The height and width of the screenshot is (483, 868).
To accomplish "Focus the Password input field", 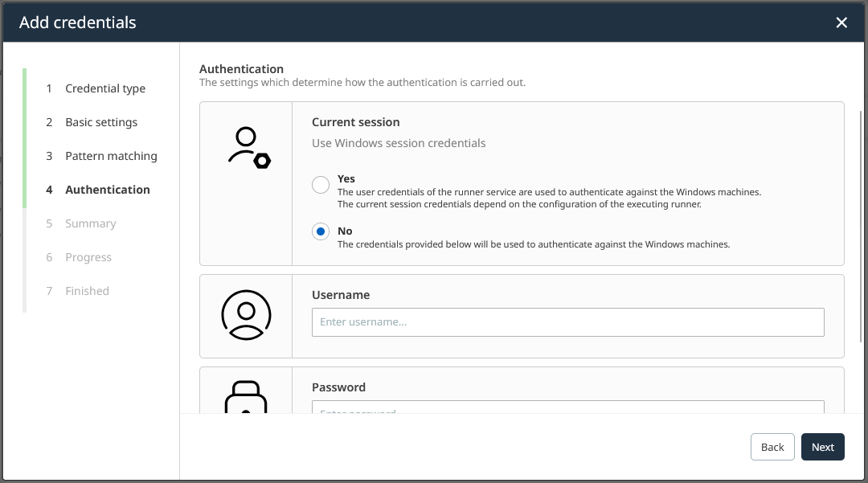I will 567,407.
